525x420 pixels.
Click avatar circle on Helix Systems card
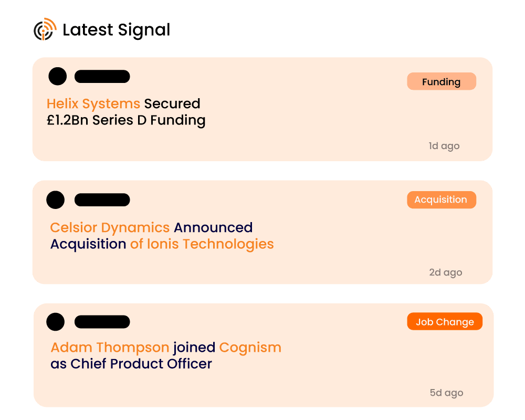point(58,76)
